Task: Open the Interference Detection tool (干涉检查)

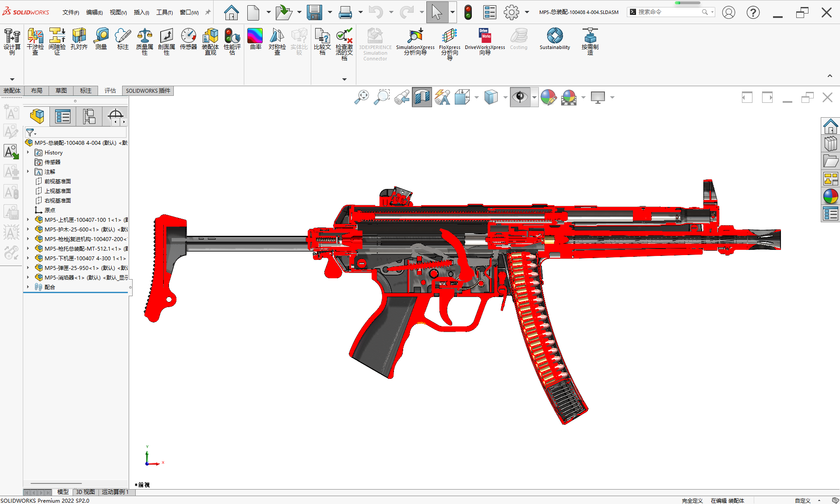Action: (x=35, y=41)
